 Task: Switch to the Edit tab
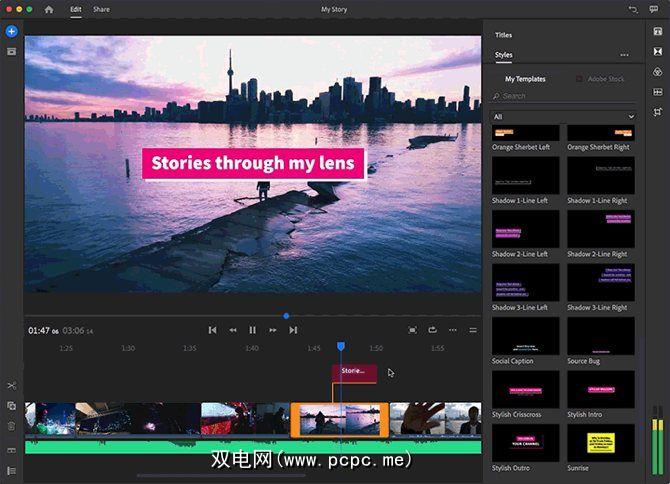[76, 9]
